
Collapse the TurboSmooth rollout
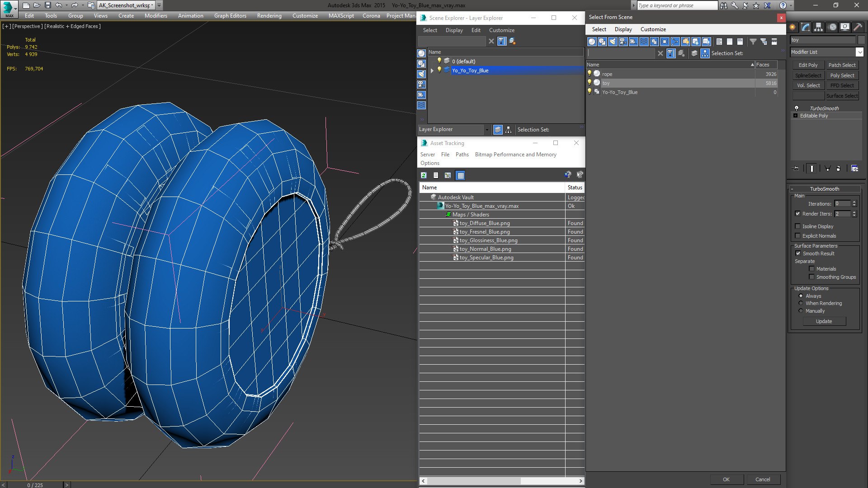[x=792, y=189]
